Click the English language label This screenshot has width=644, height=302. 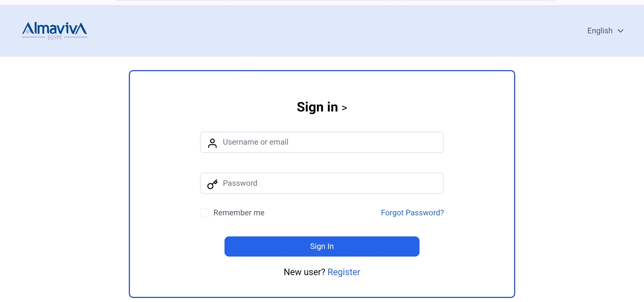click(600, 31)
